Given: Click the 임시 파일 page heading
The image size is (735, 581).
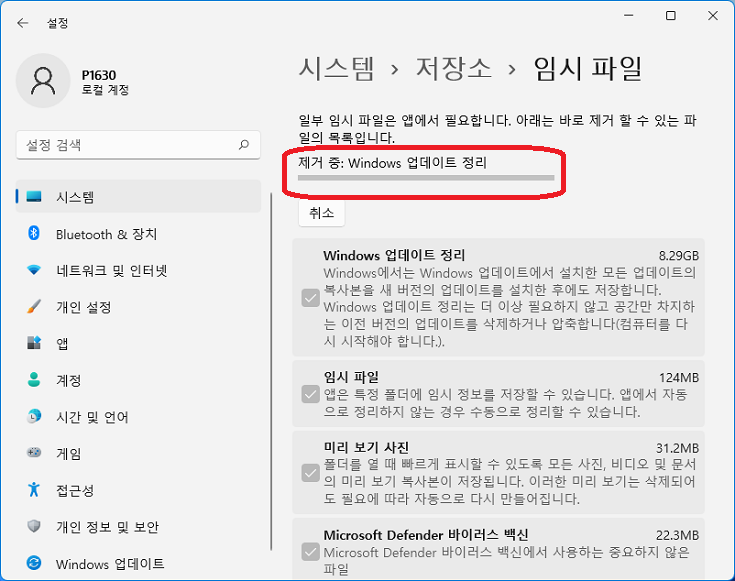Looking at the screenshot, I should (588, 68).
